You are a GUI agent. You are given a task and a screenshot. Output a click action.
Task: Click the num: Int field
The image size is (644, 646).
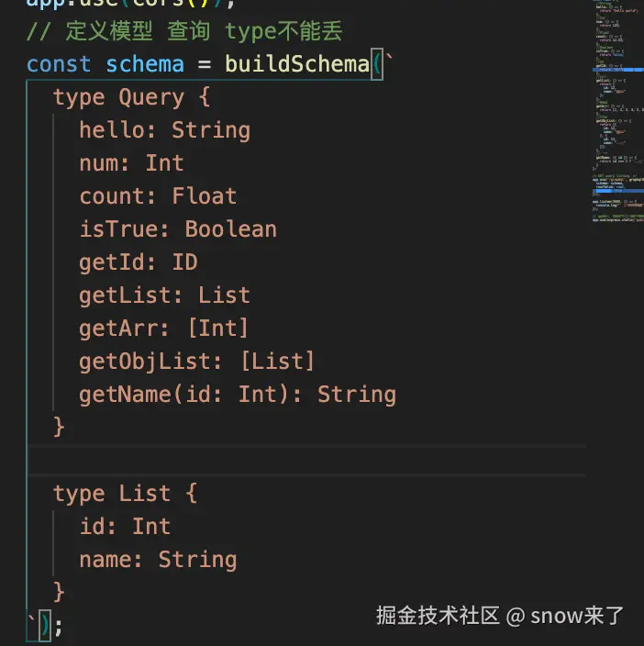click(131, 163)
